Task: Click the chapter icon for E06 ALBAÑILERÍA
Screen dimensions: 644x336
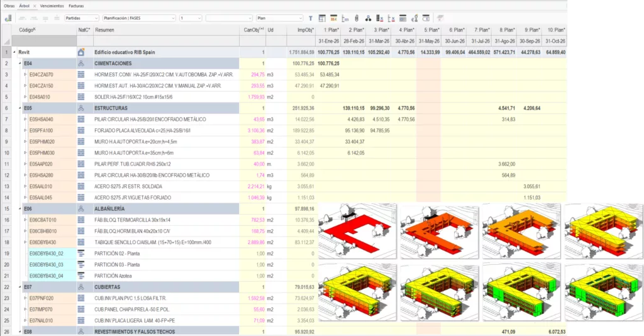Action: (x=81, y=209)
